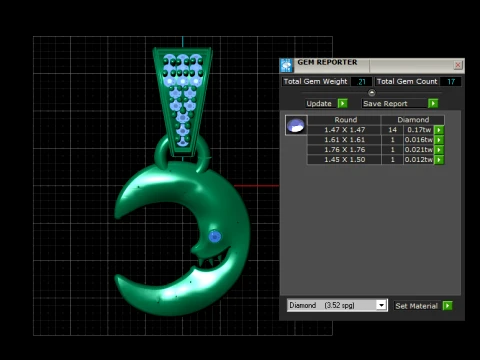480x360 pixels.
Task: Click the Gem Reporter panel icon
Action: (287, 65)
